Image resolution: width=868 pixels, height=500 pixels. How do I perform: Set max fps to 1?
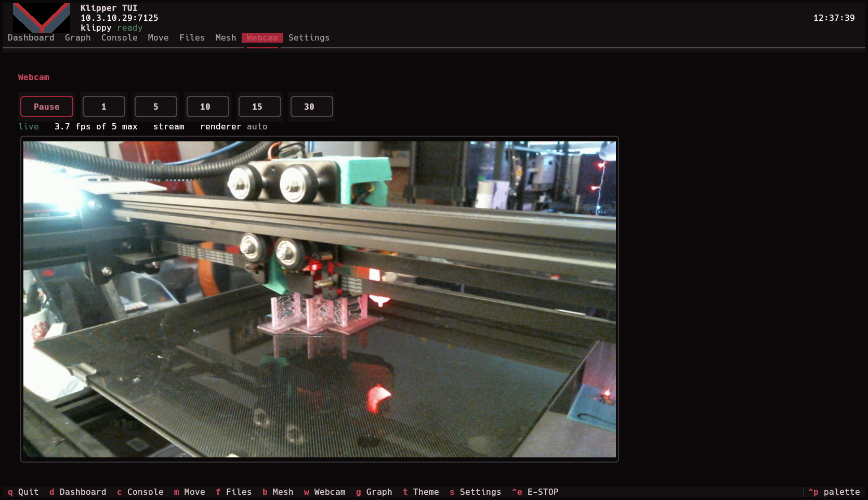click(104, 107)
